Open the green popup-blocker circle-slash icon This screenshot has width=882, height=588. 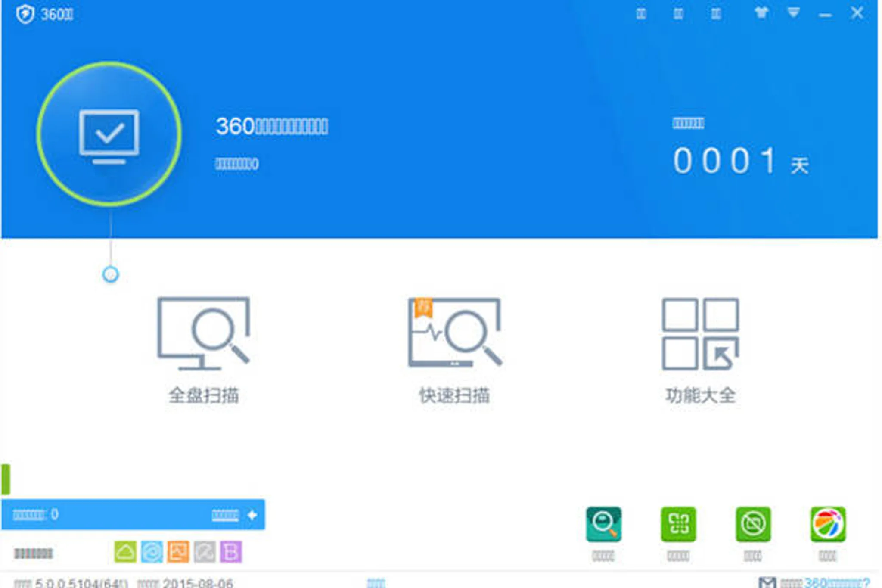pyautogui.click(x=753, y=524)
